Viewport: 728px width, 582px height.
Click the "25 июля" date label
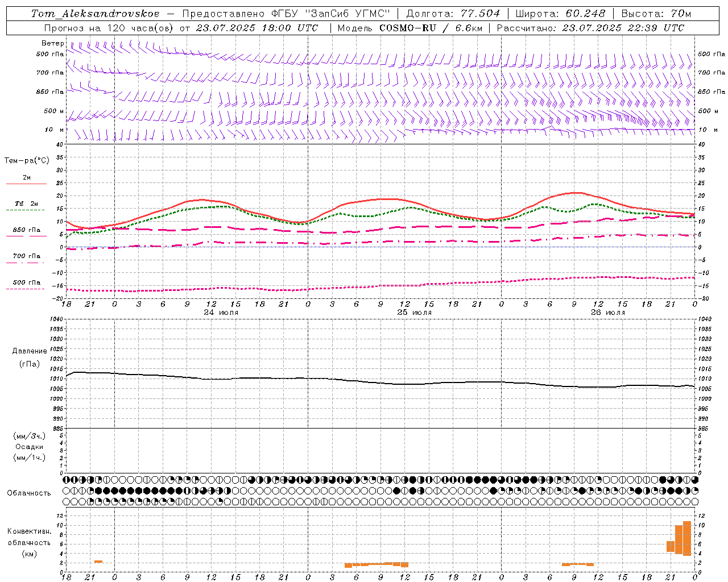pyautogui.click(x=415, y=313)
